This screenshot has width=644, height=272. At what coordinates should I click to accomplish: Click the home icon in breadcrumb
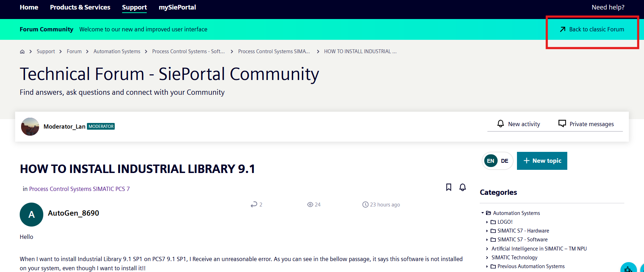(22, 51)
